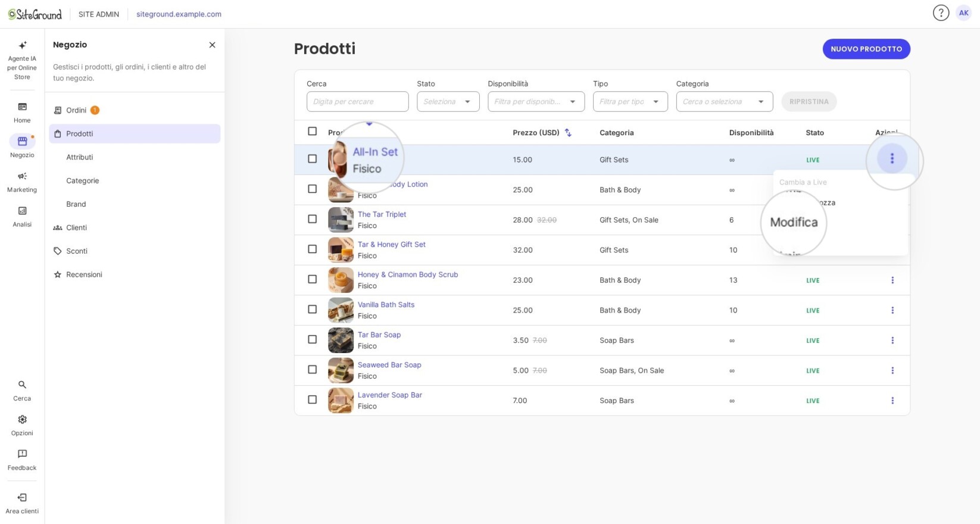Open Honey & Cinamon Body Scrub link
980x524 pixels.
pyautogui.click(x=408, y=275)
